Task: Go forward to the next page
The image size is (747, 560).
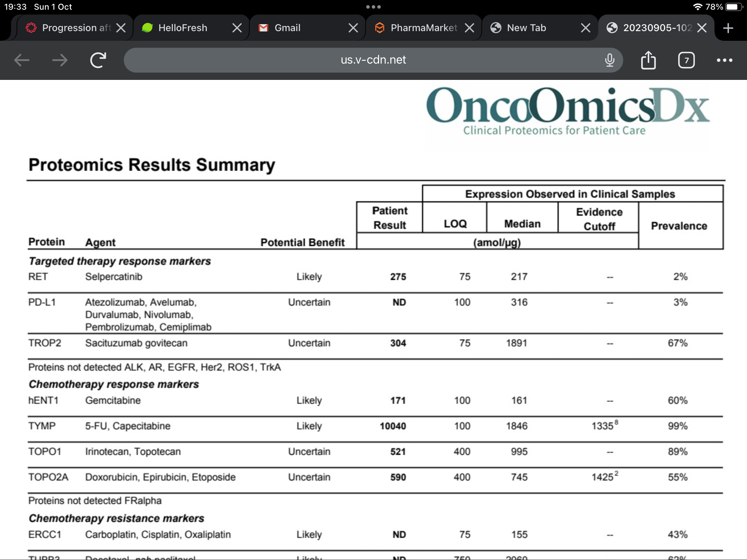Action: (60, 60)
